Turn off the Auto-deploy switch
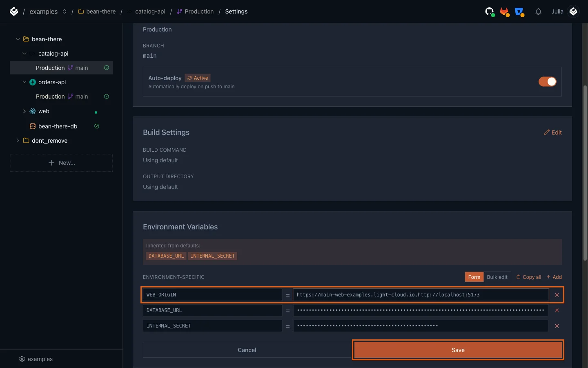 (x=547, y=82)
